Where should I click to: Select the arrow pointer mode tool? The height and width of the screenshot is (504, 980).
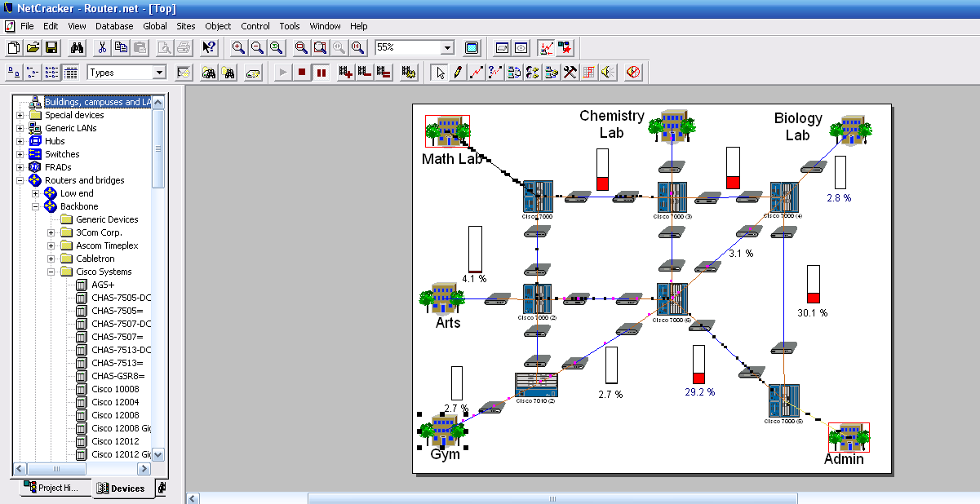tap(440, 73)
